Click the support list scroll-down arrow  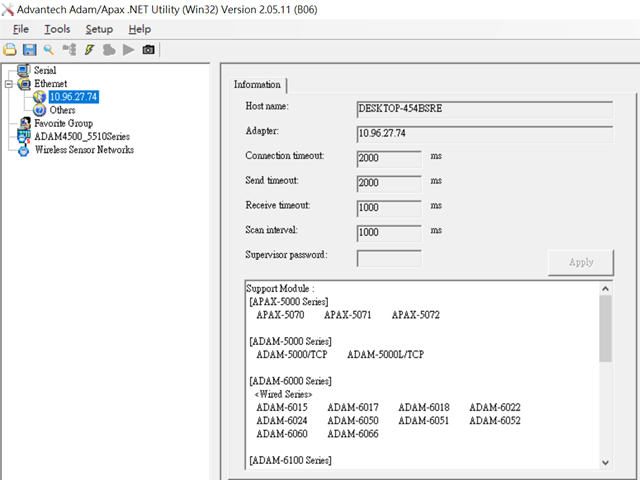(605, 462)
